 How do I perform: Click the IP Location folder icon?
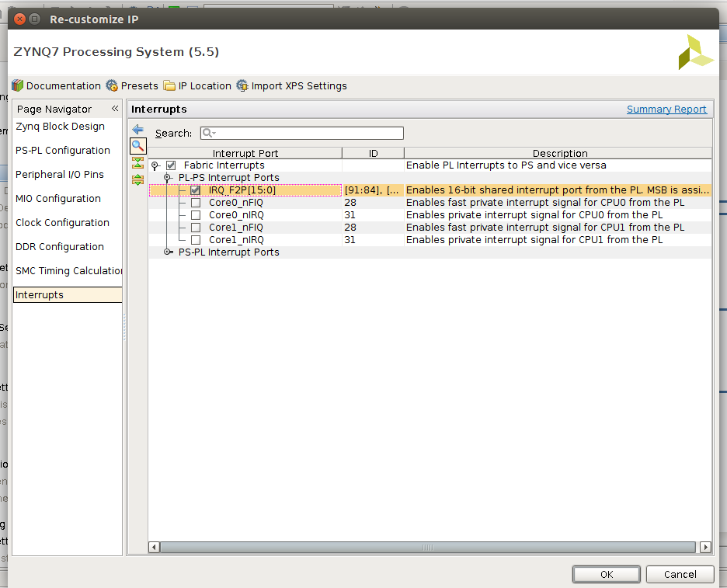[x=169, y=85]
